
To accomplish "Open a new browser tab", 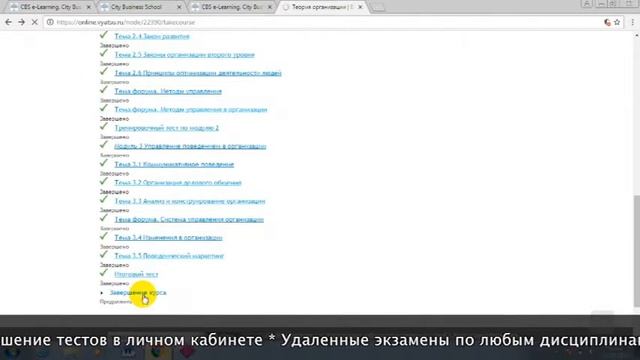I will coord(378,7).
